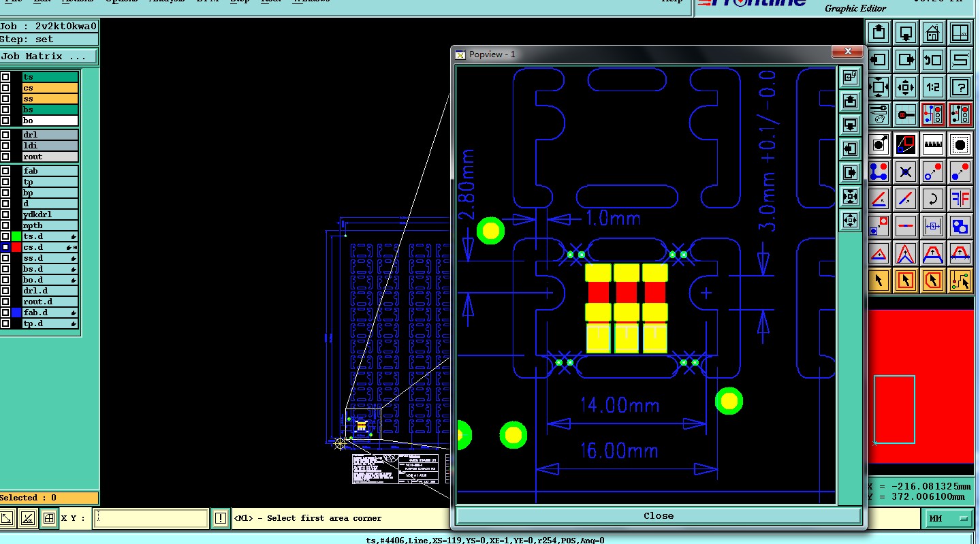Click the first red traffic-light net icon
Viewport: 980px width, 544px height.
(x=933, y=114)
